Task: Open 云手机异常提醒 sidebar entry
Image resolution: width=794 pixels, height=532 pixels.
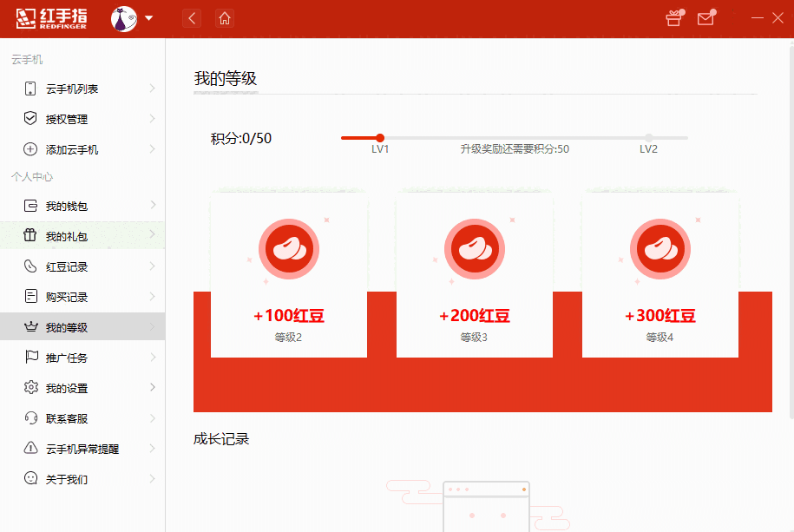Action: click(82, 449)
